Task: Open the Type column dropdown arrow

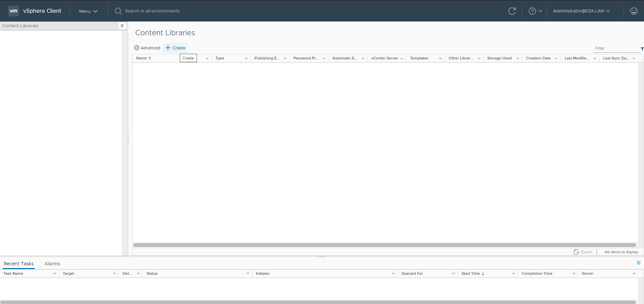Action: tap(246, 58)
